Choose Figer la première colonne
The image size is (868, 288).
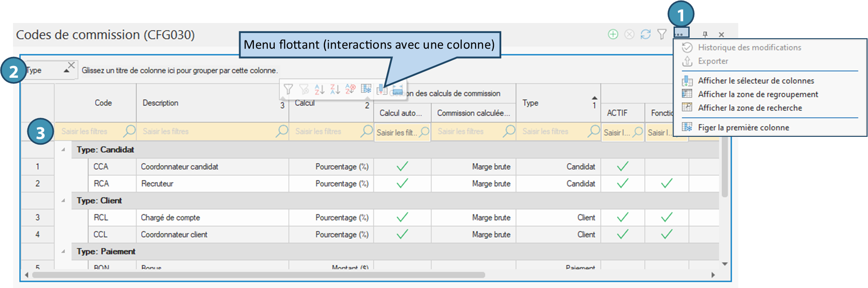[743, 127]
